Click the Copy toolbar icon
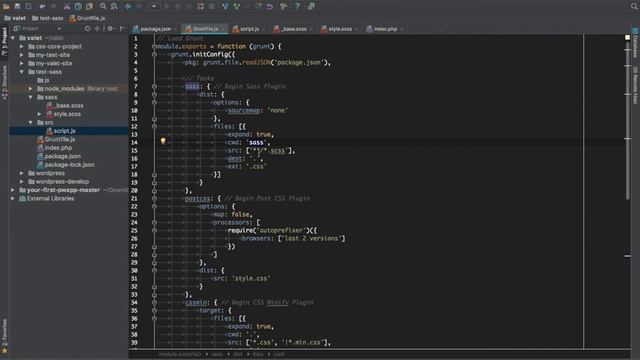The height and width of the screenshot is (360, 640). 78,6
